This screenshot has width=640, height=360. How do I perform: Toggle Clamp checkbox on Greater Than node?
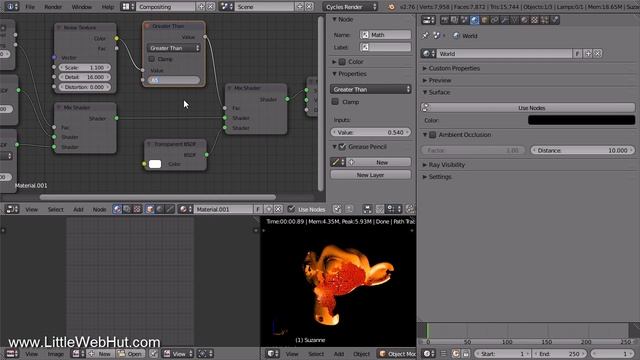coord(151,59)
